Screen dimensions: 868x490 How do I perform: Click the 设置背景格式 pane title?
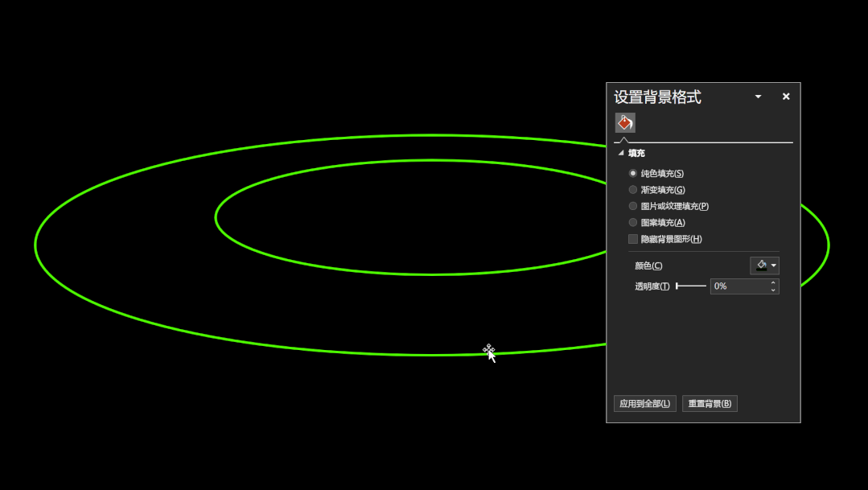coord(657,97)
